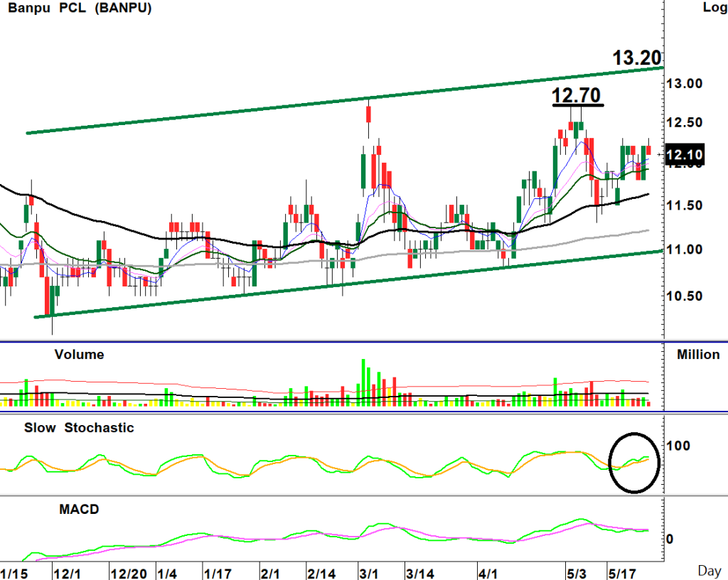728x580 pixels.
Task: Click the 12/1 date marker
Action: 67,574
